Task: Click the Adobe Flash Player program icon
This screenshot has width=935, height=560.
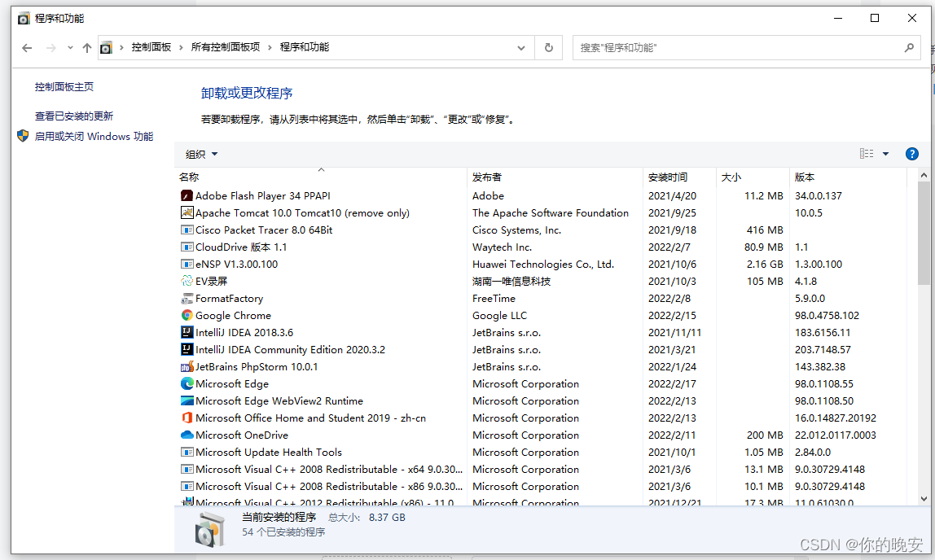Action: 187,195
